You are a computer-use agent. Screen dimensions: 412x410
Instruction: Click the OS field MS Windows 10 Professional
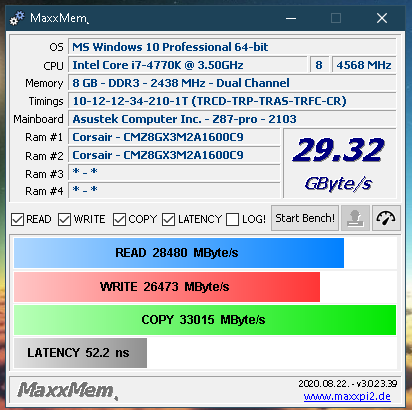232,47
